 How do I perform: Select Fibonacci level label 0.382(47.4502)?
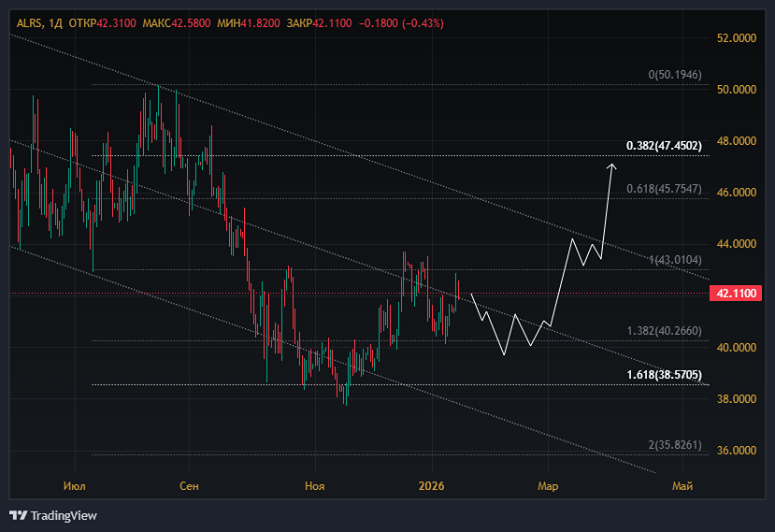tap(664, 146)
